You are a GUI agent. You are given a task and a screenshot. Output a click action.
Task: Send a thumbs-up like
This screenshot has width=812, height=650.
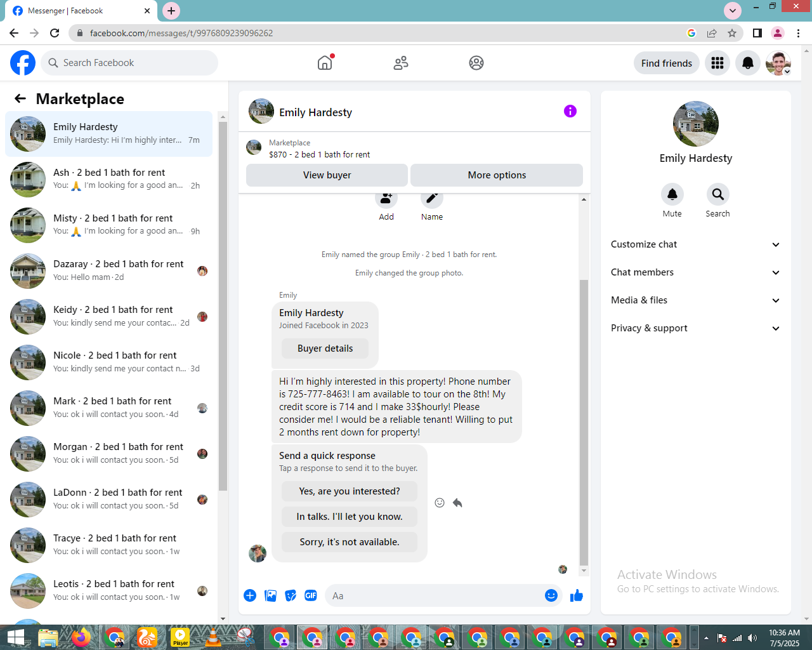point(577,595)
